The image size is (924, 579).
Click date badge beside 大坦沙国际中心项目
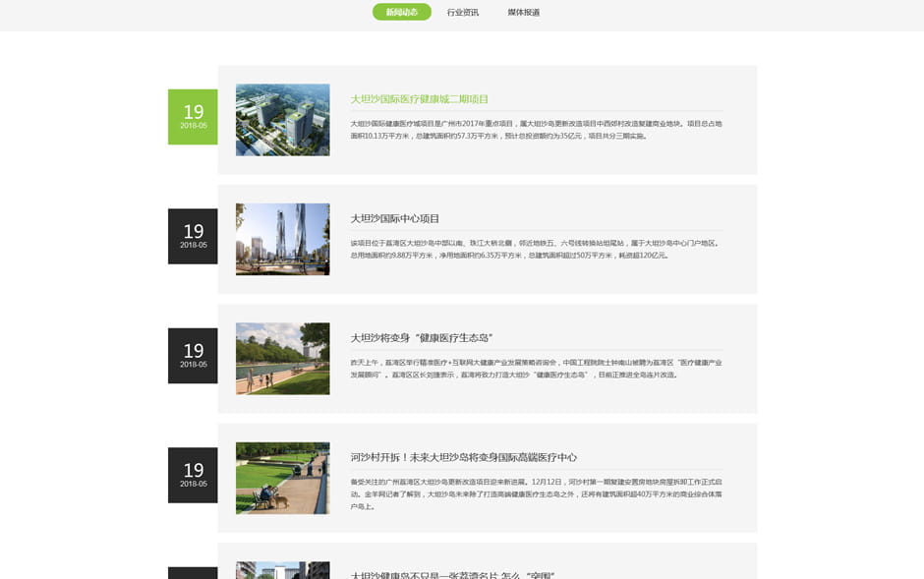193,236
